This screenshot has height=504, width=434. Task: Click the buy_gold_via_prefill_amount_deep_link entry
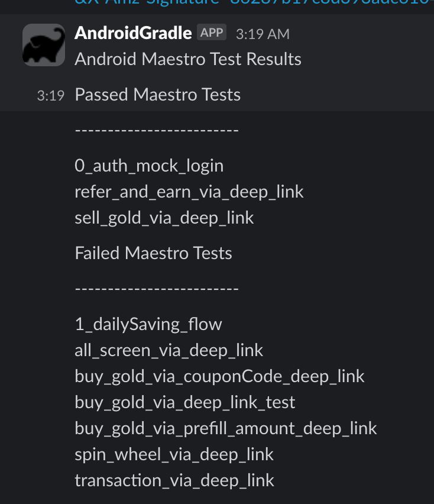point(225,428)
